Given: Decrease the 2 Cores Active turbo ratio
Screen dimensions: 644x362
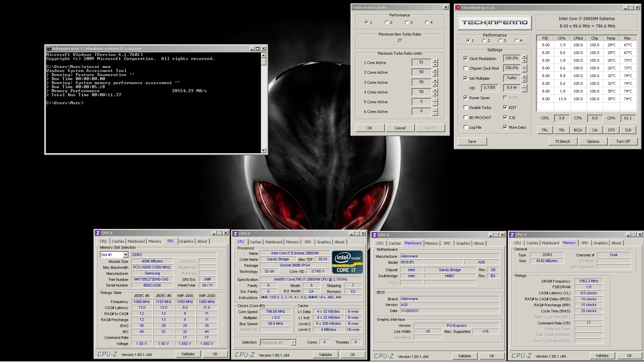Looking at the screenshot, I should (x=435, y=74).
